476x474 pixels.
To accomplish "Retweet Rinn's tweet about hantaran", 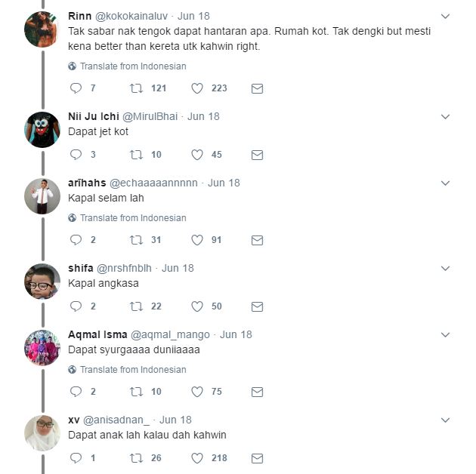I will click(x=137, y=88).
